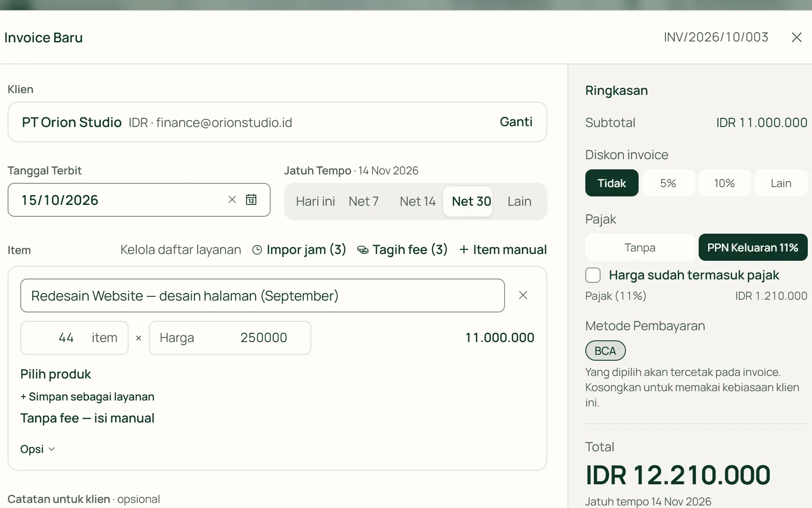Image resolution: width=812 pixels, height=508 pixels.
Task: Choose Lain due date term
Action: 519,201
